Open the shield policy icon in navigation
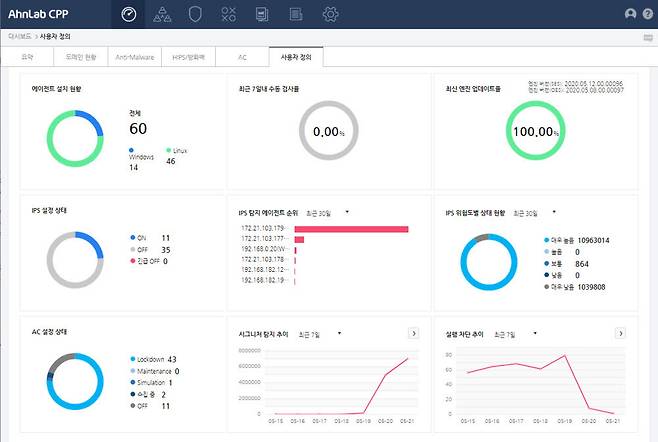658x442 pixels. point(195,14)
